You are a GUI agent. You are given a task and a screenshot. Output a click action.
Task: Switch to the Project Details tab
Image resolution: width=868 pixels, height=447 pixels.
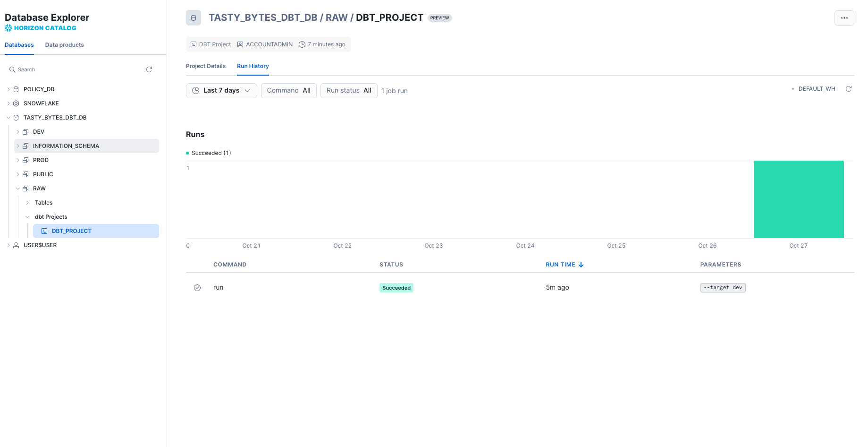(206, 66)
